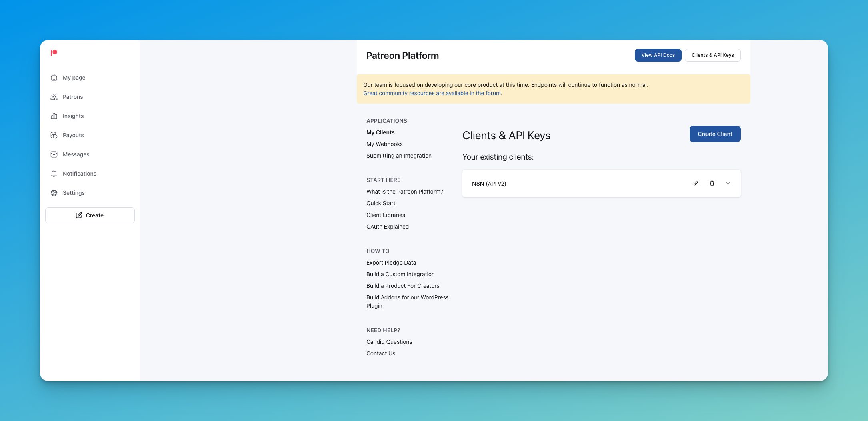Screen dimensions: 868x421
Task: Open Build Addons for our WordPress Plugin
Action: [x=408, y=301]
